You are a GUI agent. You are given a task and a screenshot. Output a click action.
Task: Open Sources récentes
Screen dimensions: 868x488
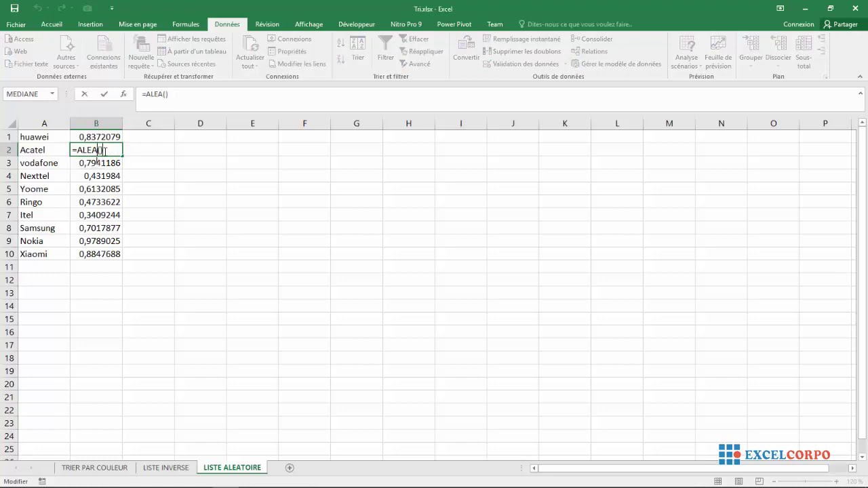[186, 64]
